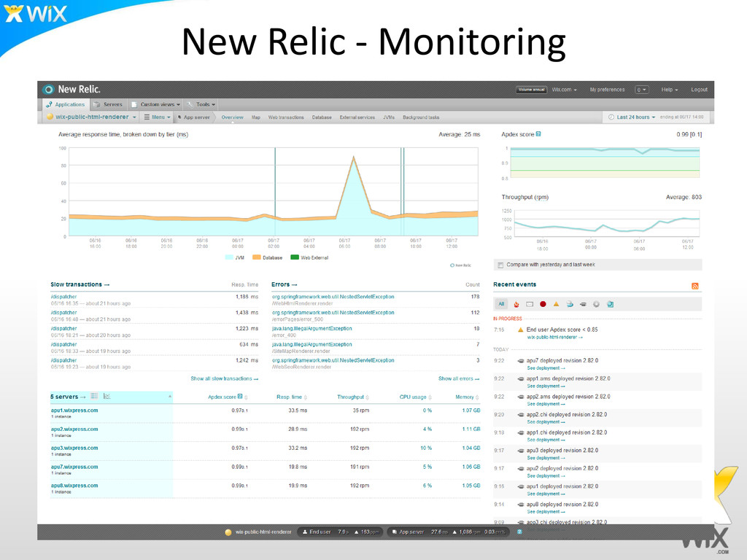Filter recent events by the blue chat bubbles icon
This screenshot has height=560, width=747.
pos(570,304)
